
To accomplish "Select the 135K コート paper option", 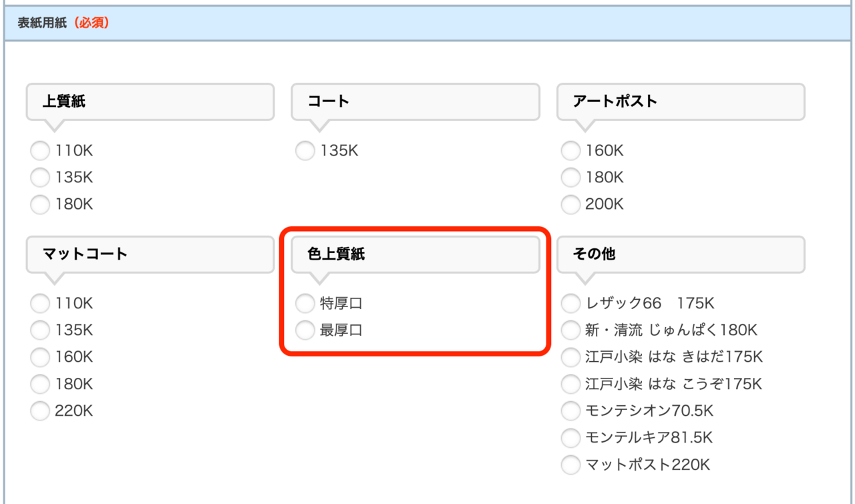I will point(305,150).
